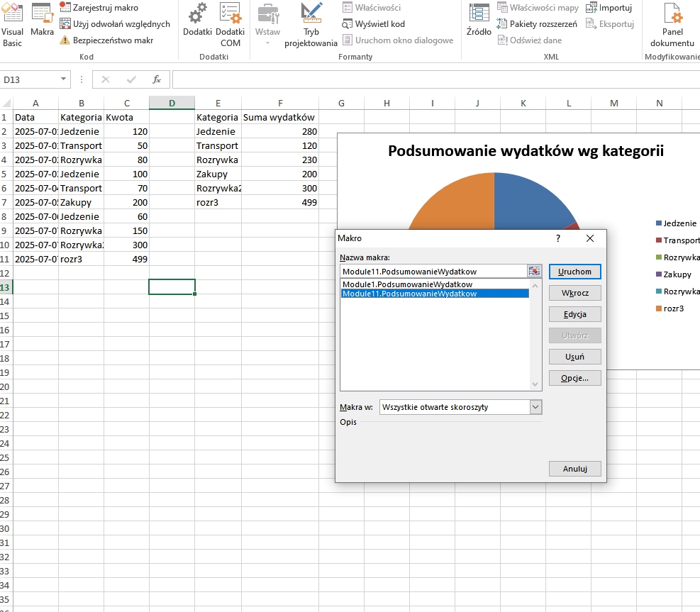Image resolution: width=700 pixels, height=612 pixels.
Task: Open Bezpieczeństwo makr settings
Action: coord(106,40)
